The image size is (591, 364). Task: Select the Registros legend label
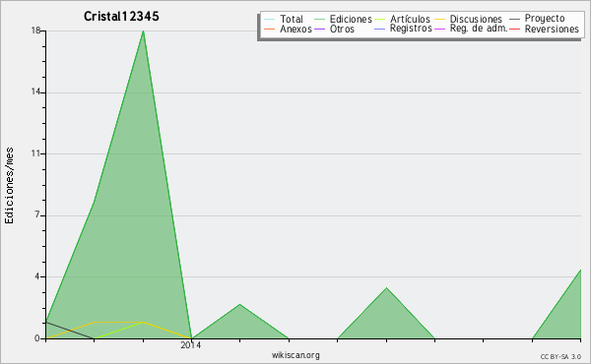tap(411, 29)
